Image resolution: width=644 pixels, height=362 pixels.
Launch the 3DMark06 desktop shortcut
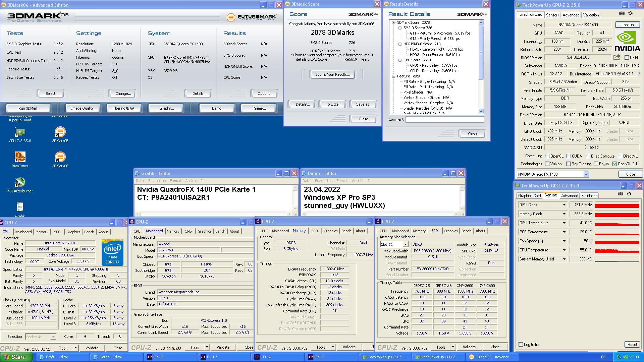click(60, 160)
